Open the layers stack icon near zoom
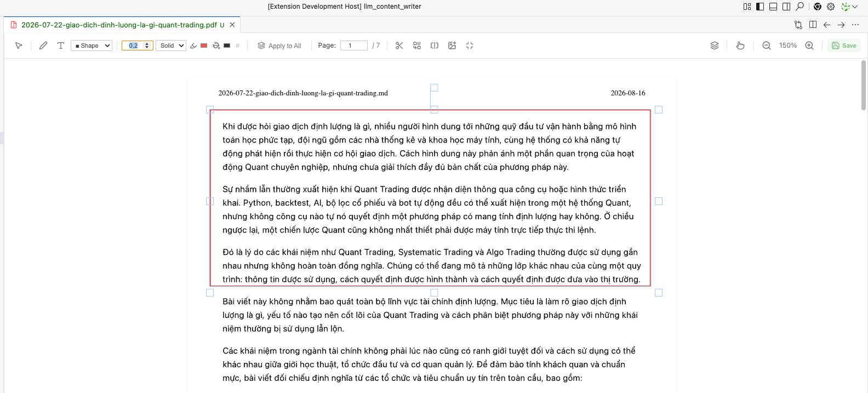 715,45
